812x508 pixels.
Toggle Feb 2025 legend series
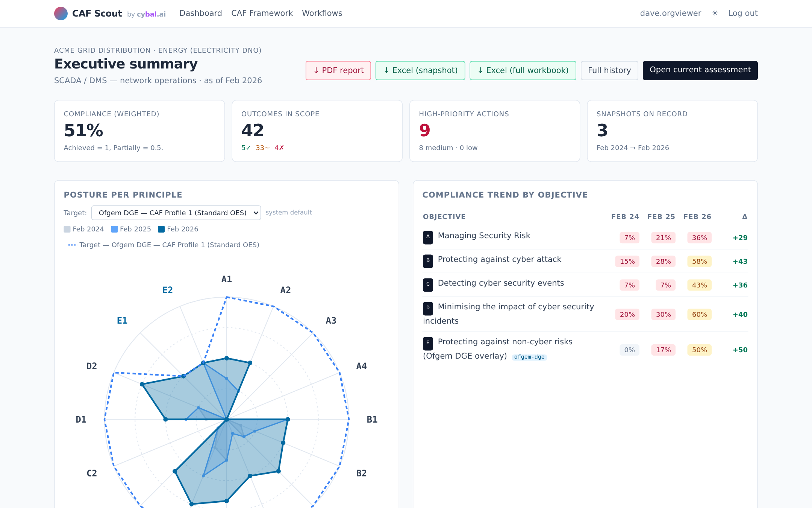pyautogui.click(x=131, y=229)
